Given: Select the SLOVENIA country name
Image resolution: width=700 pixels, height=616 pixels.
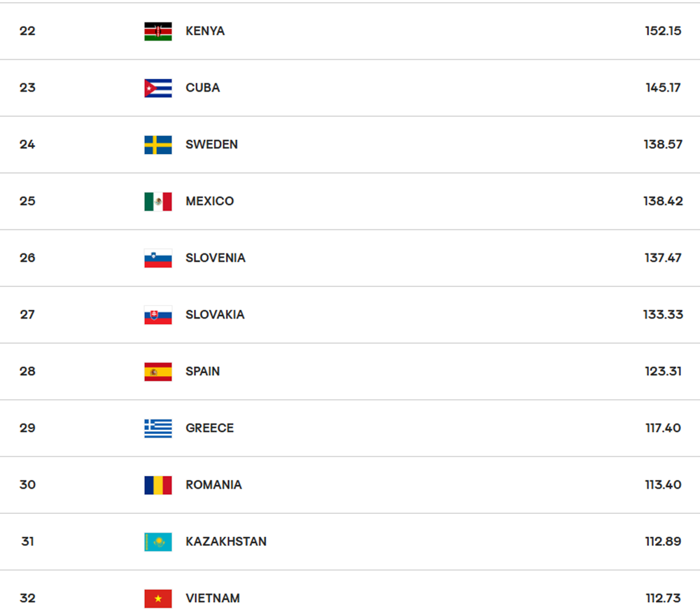Looking at the screenshot, I should 216,258.
